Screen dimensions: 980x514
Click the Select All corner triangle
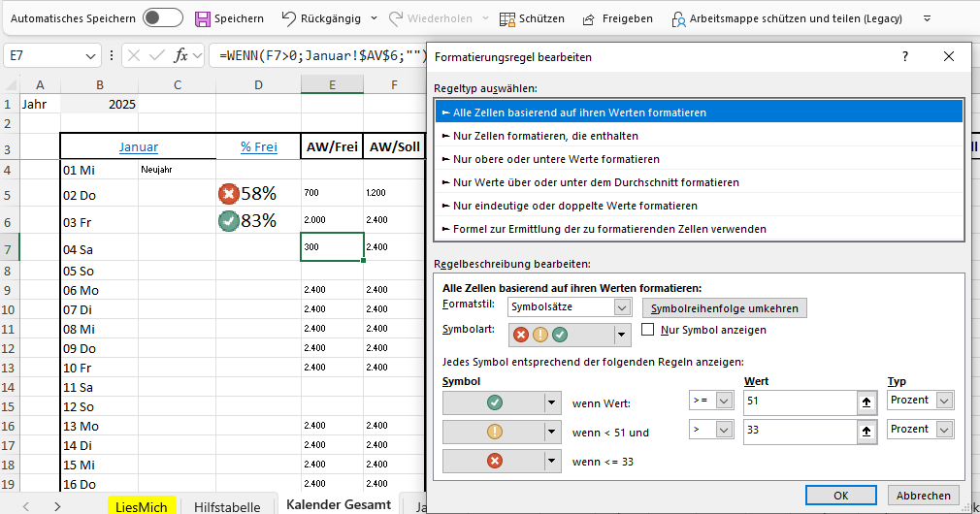coord(10,85)
